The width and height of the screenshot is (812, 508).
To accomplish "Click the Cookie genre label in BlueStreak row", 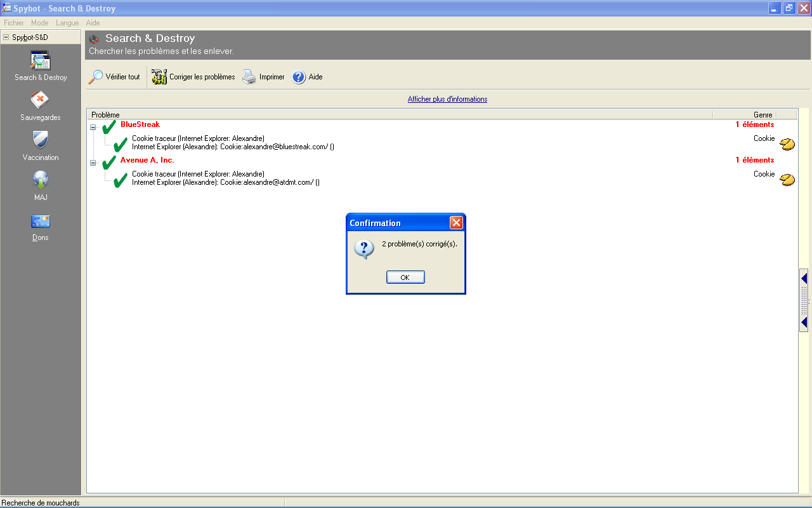I will [x=764, y=138].
